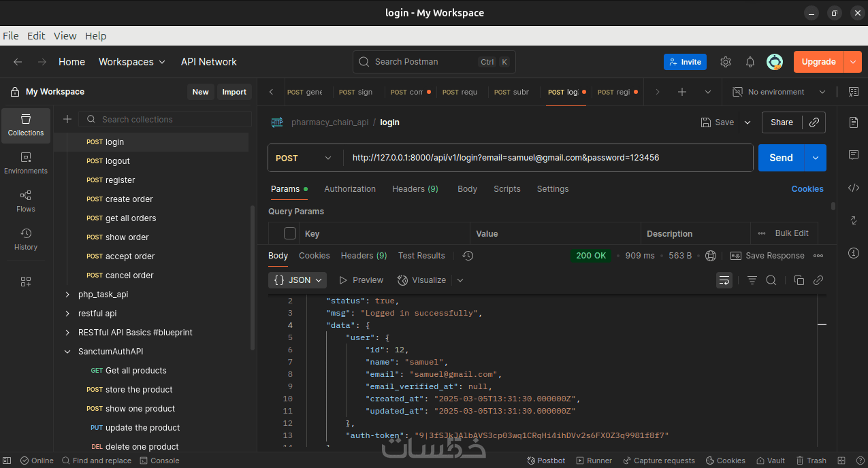Screen dimensions: 868x468
Task: Focus the Search Postman box
Action: point(434,62)
